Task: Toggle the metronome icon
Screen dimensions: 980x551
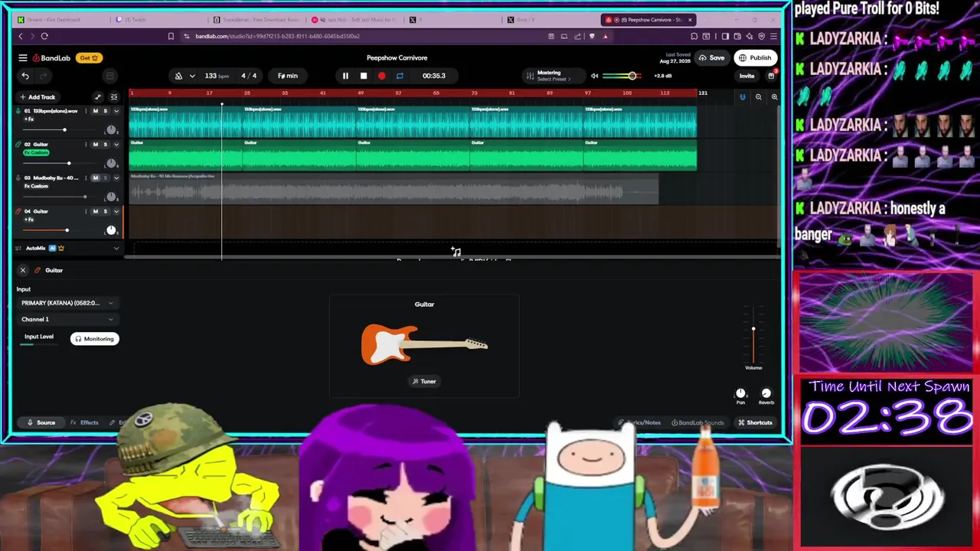Action: 178,76
